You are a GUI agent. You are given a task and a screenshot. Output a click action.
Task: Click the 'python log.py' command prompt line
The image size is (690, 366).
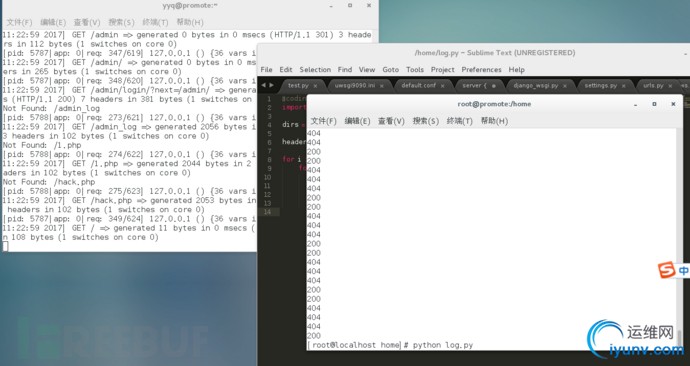pyautogui.click(x=391, y=345)
